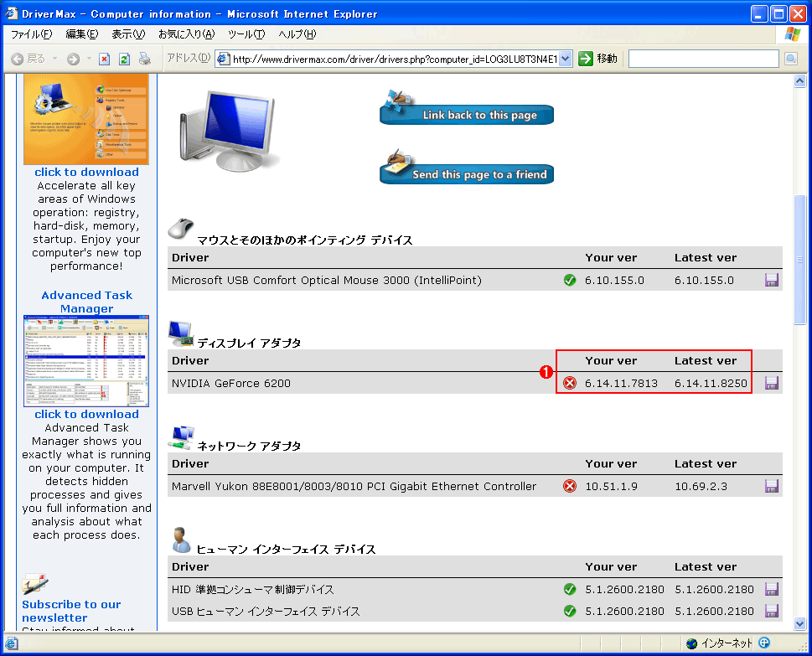This screenshot has height=656, width=812.
Task: Stop page loading with the red X icon
Action: pyautogui.click(x=104, y=59)
